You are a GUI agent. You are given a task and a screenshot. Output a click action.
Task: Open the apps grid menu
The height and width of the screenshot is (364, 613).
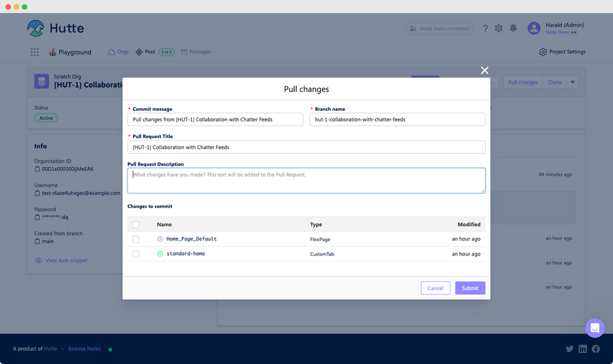pos(35,52)
